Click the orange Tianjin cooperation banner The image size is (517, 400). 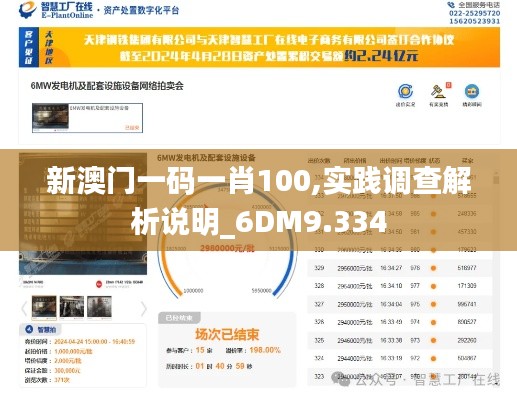pyautogui.click(x=259, y=47)
